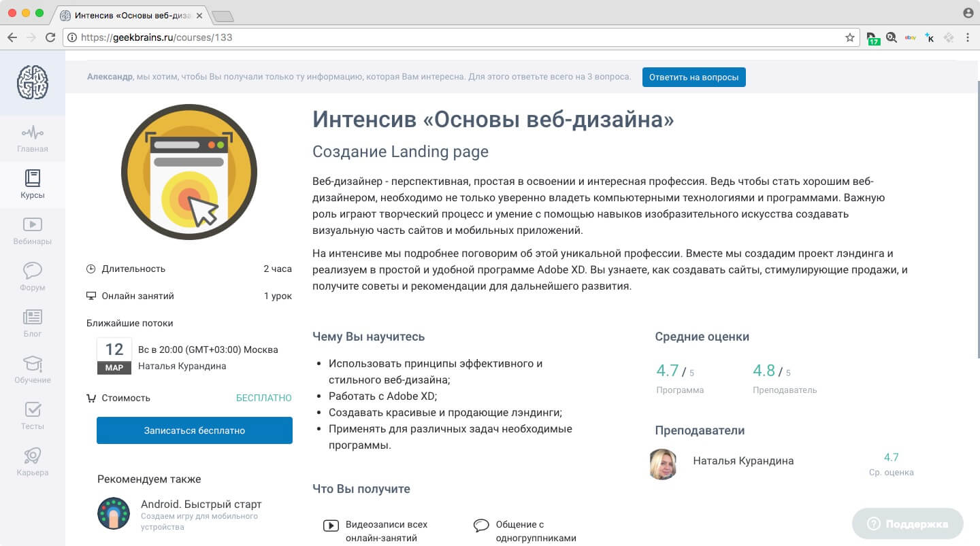Open the Курсы sidebar section

33,184
